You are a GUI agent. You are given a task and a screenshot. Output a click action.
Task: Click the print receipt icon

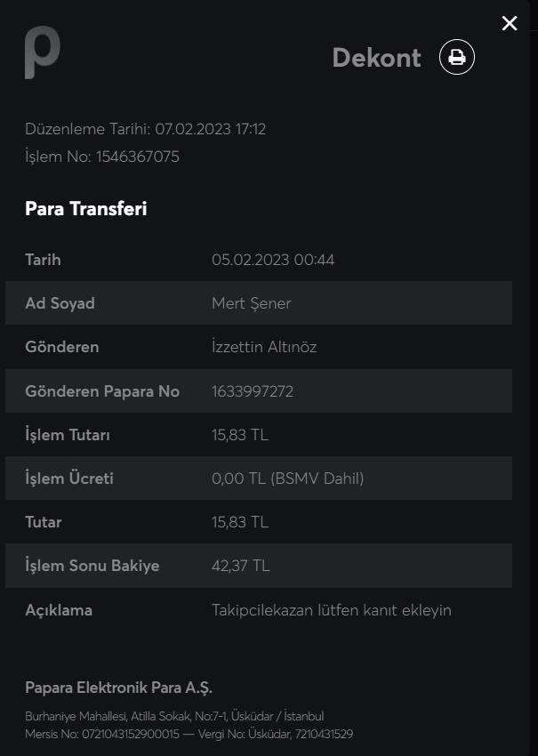457,58
